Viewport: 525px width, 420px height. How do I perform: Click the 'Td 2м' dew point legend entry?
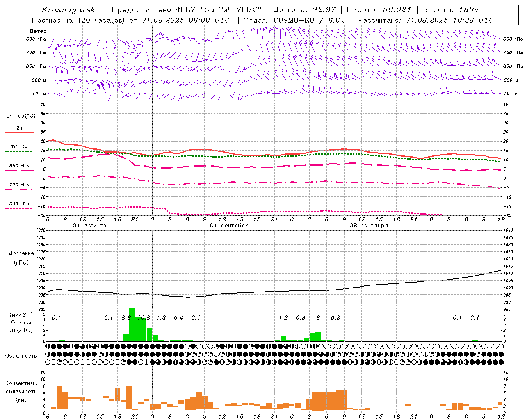(x=19, y=147)
